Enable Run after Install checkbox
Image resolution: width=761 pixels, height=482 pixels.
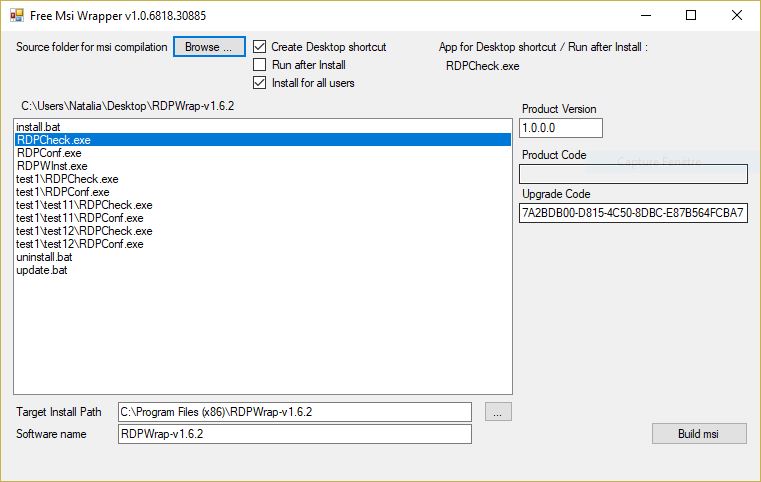tap(260, 65)
